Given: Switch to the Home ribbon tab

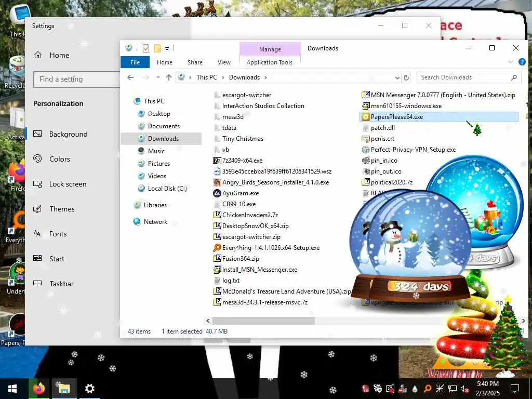Looking at the screenshot, I should [165, 62].
